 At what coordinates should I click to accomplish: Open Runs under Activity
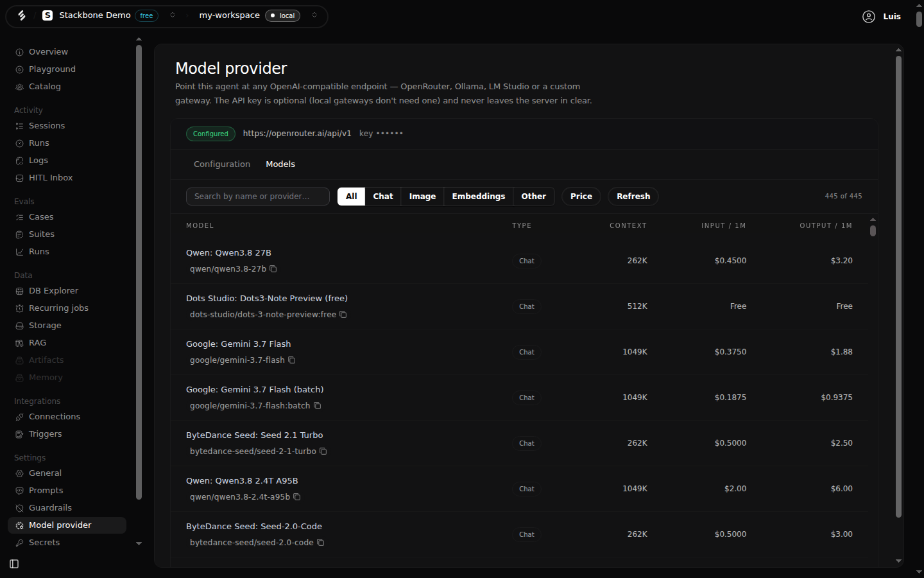(x=67, y=143)
